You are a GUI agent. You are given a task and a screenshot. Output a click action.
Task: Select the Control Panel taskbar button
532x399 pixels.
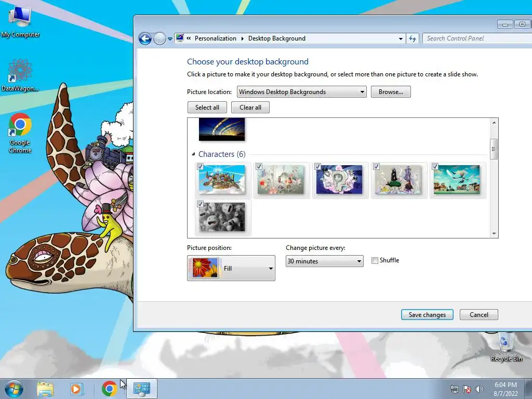142,389
